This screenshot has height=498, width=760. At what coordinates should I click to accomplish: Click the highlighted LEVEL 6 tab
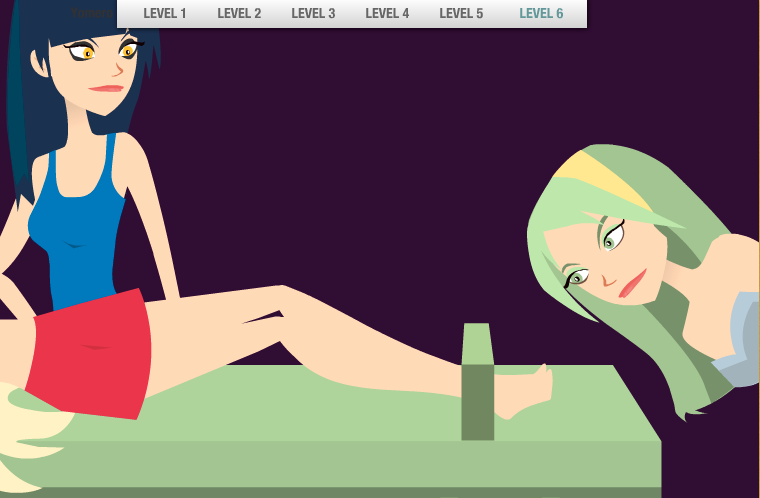click(541, 14)
